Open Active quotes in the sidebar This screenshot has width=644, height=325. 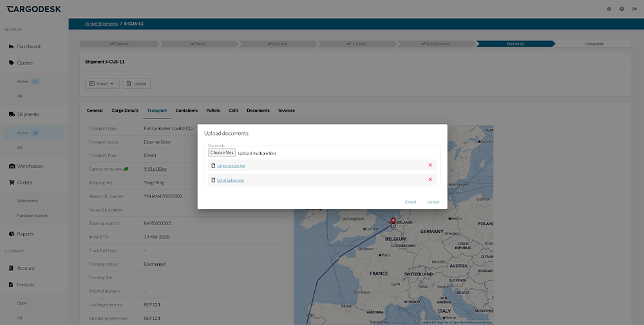(x=23, y=81)
